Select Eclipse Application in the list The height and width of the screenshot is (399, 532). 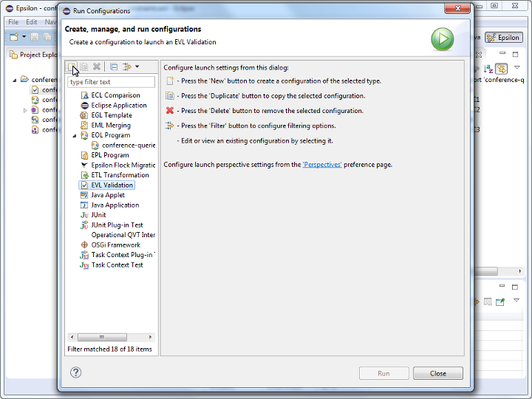(x=118, y=106)
